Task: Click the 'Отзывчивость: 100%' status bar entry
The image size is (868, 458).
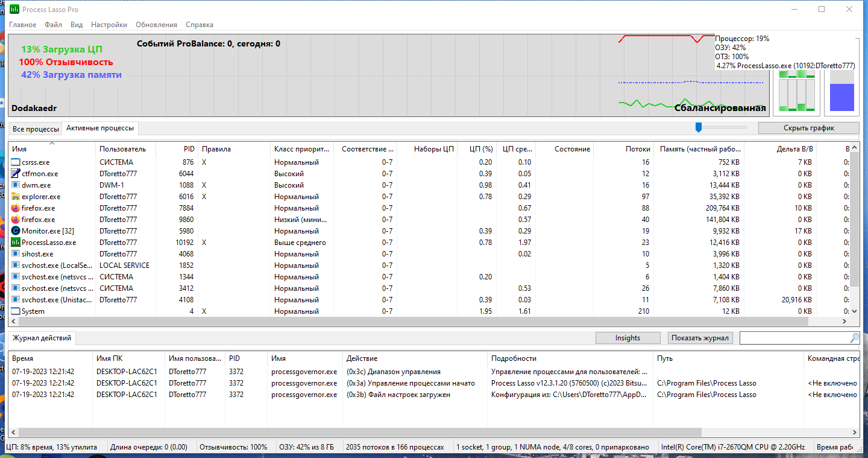Action: (x=233, y=447)
